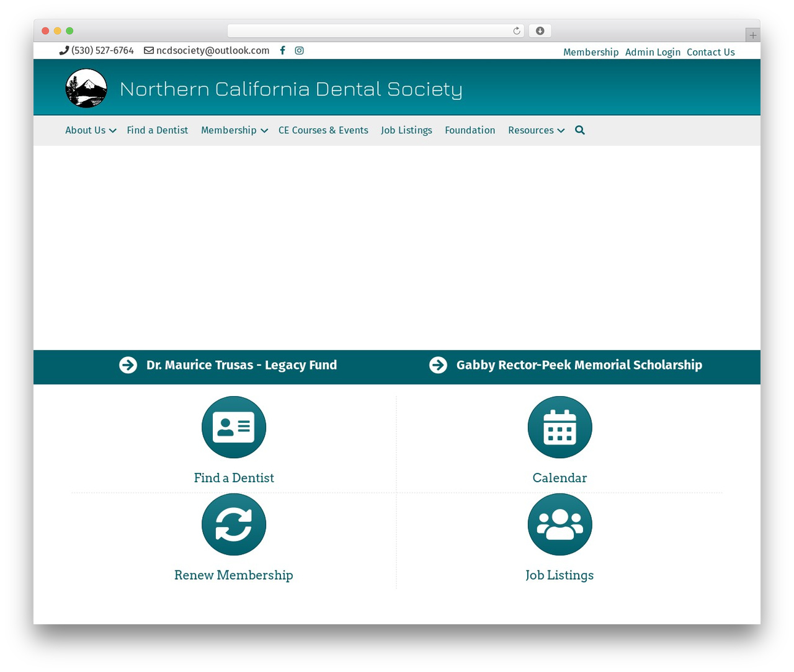Viewport: 794px width, 672px height.
Task: Click the Membership link in the top-right bar
Action: (591, 52)
